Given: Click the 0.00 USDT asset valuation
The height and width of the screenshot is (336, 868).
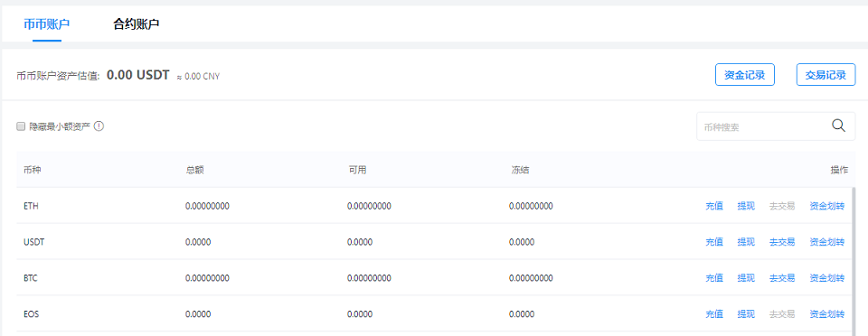Looking at the screenshot, I should (137, 75).
